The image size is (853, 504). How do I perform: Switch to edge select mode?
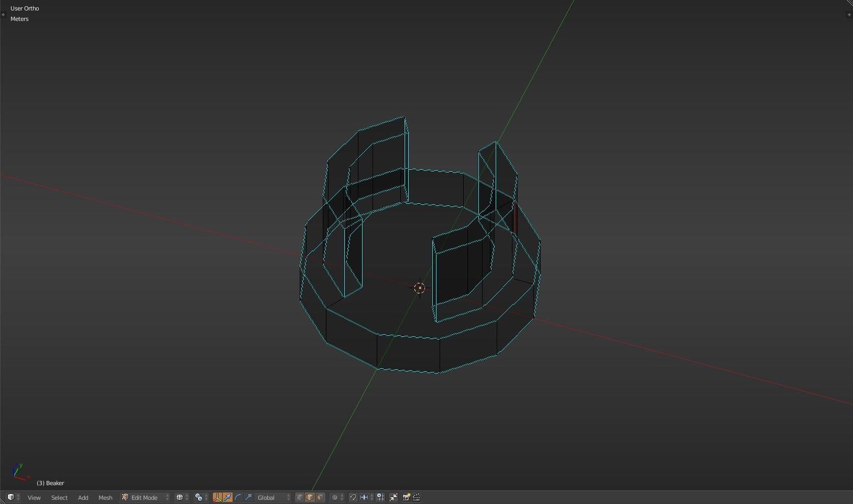(x=310, y=497)
